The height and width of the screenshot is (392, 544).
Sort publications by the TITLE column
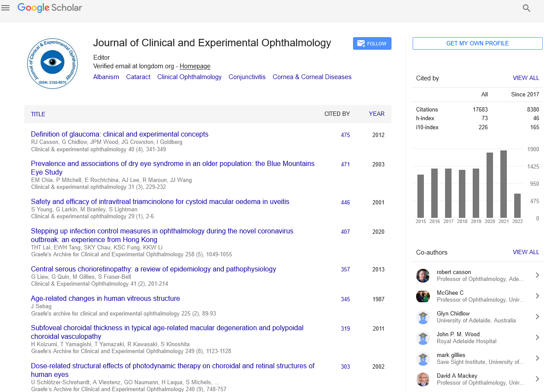click(38, 114)
